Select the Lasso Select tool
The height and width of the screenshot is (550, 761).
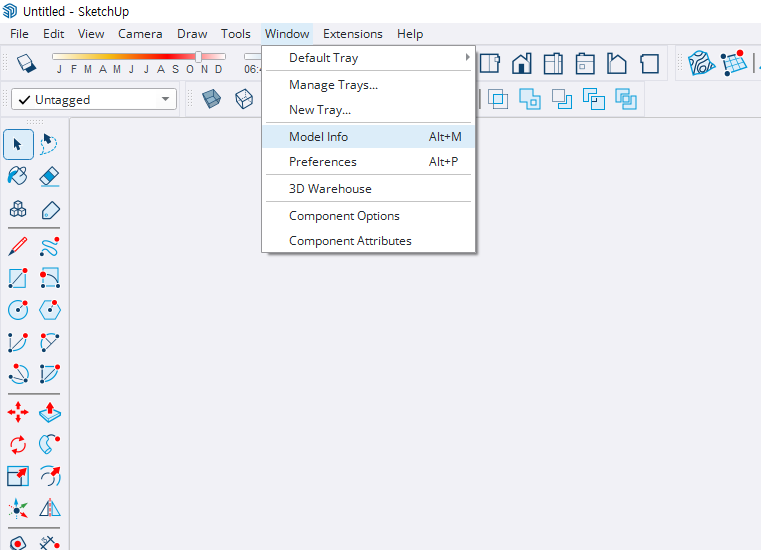[x=49, y=145]
